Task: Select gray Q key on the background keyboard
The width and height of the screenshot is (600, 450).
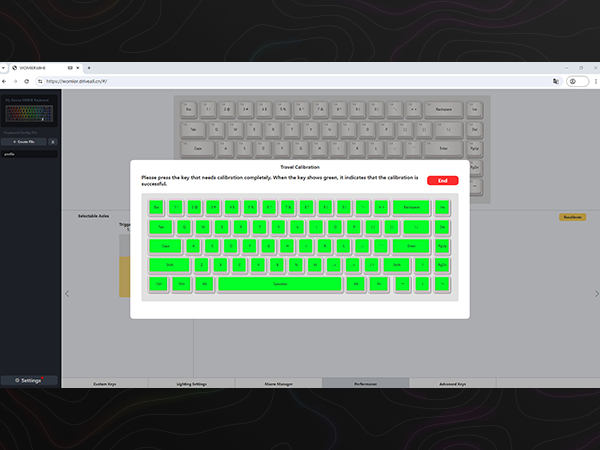Action: point(217,129)
